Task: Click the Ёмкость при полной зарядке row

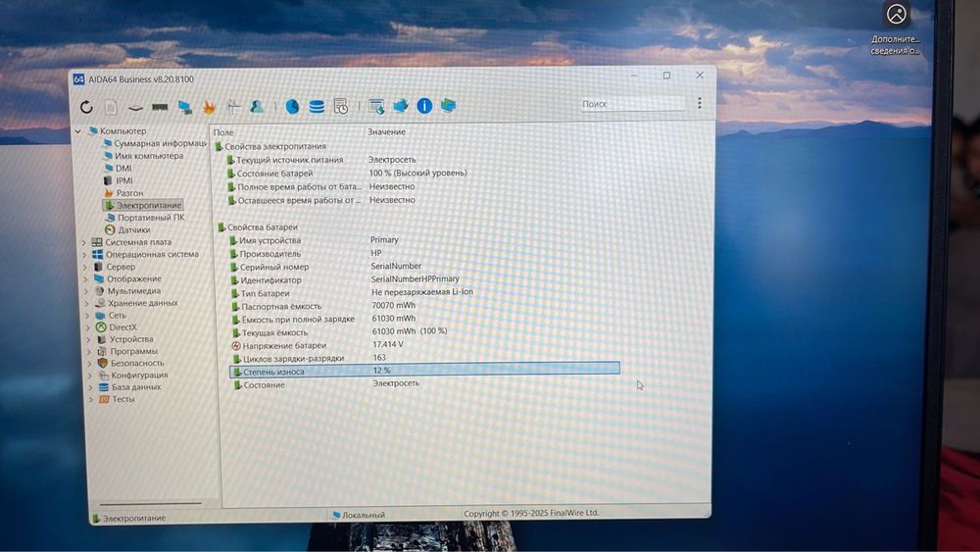Action: 324,319
